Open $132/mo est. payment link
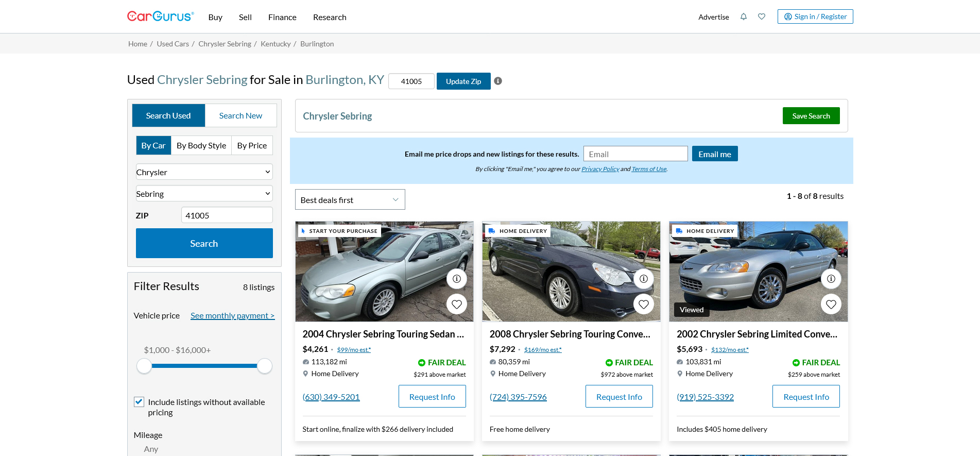The image size is (980, 456). tap(730, 350)
